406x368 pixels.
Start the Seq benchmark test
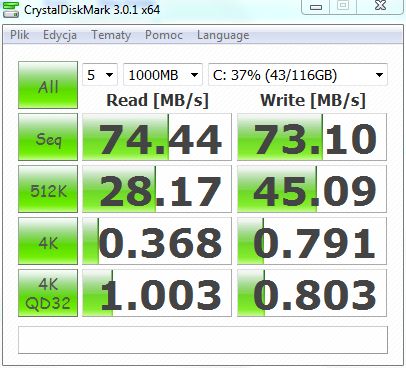click(x=48, y=137)
